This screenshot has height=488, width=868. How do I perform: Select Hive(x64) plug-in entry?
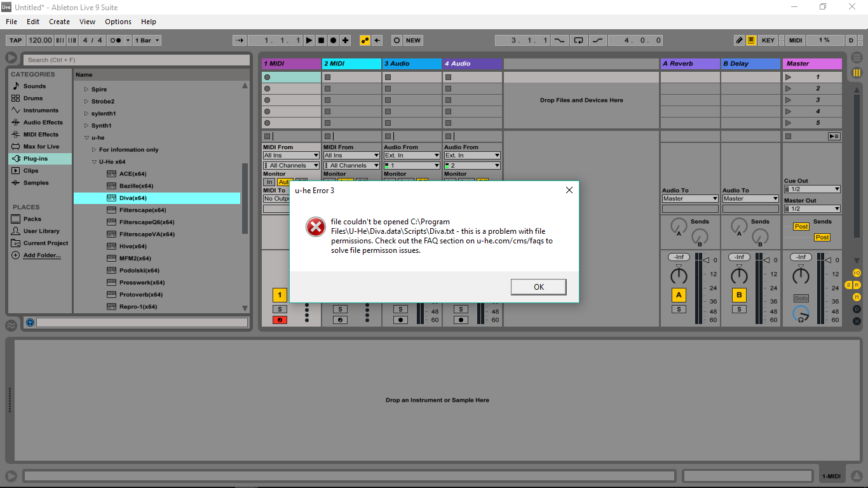pos(157,246)
